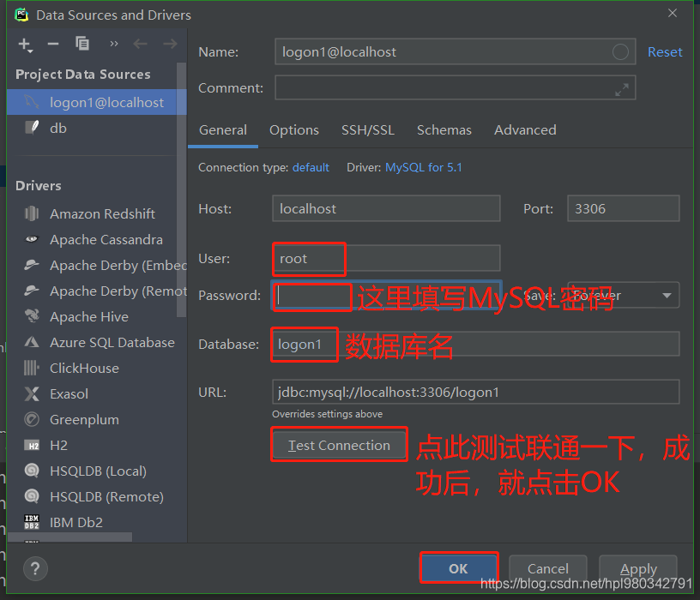Click the Host field
The image size is (700, 600).
[x=386, y=208]
